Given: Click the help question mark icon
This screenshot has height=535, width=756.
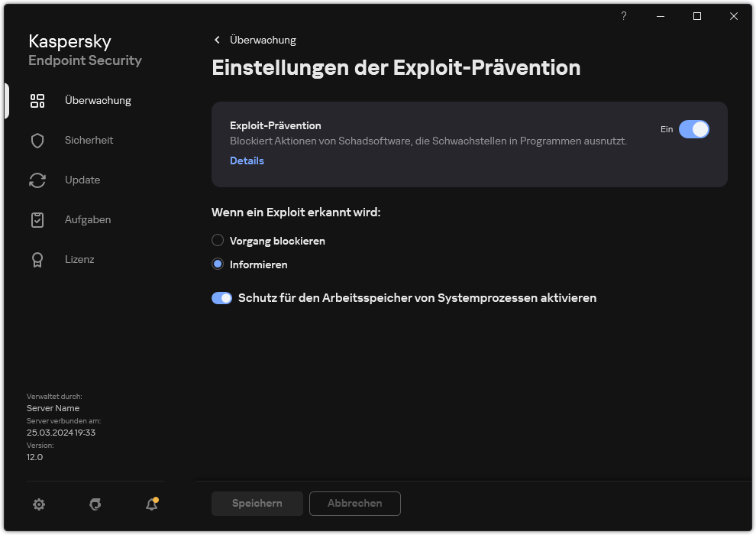Looking at the screenshot, I should point(623,16).
